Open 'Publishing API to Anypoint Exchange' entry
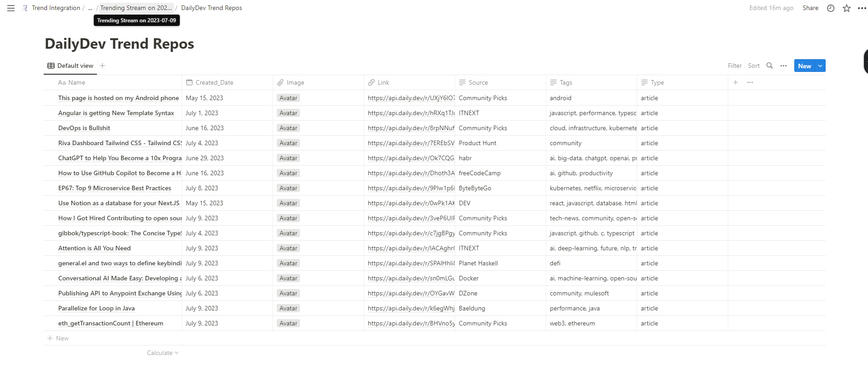 point(120,293)
